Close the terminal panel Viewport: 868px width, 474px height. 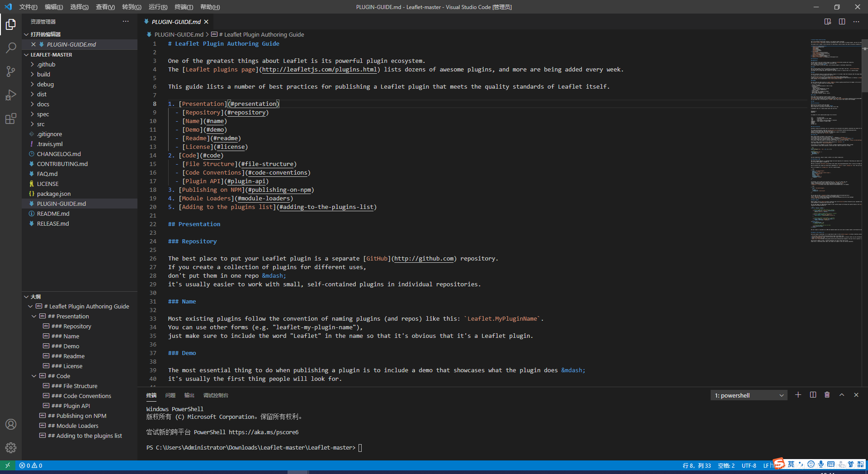point(856,395)
